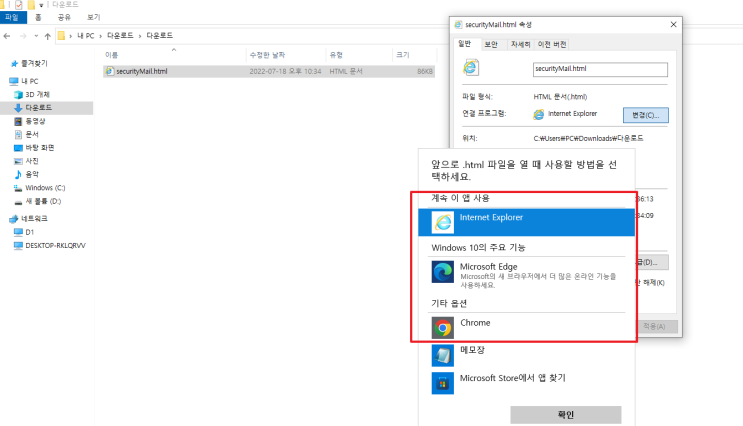Open the recent locations dropdown arrow
This screenshot has height=426, width=743.
tap(36, 36)
